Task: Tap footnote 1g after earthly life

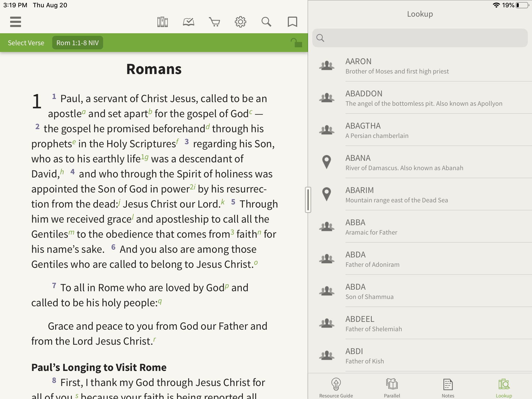Action: 145,157
